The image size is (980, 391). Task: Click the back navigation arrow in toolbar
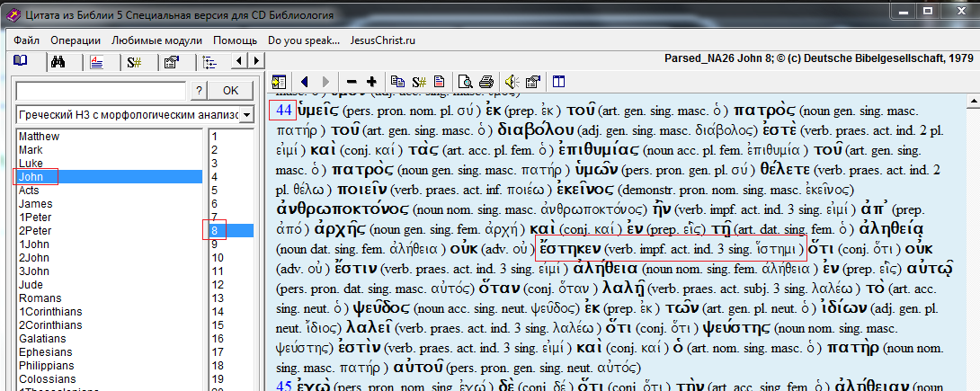coord(304,82)
